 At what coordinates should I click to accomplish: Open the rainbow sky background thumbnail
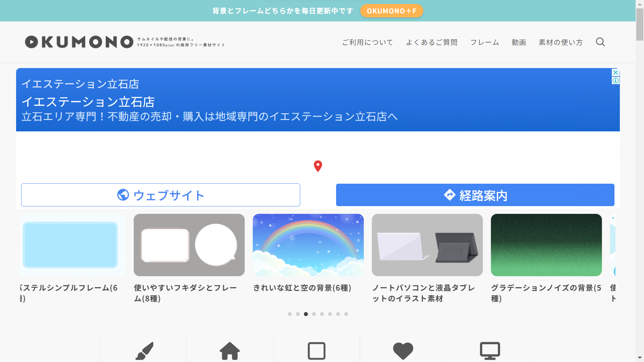[x=308, y=245]
